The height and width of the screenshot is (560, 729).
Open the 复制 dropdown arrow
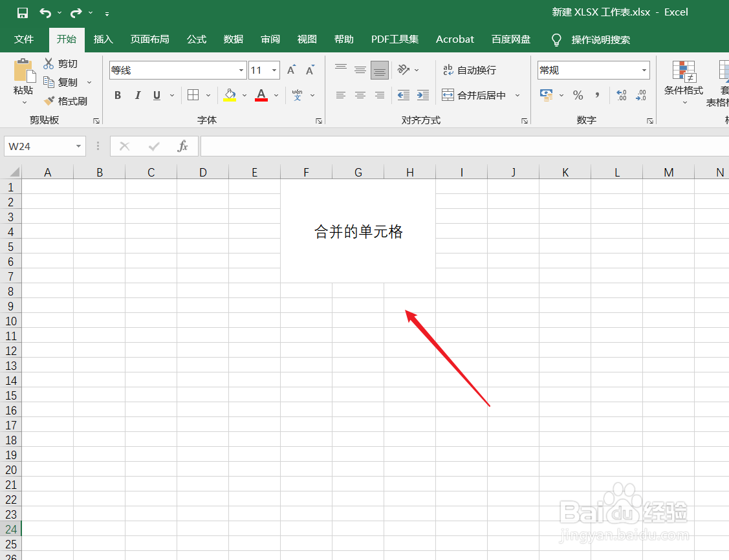click(89, 82)
